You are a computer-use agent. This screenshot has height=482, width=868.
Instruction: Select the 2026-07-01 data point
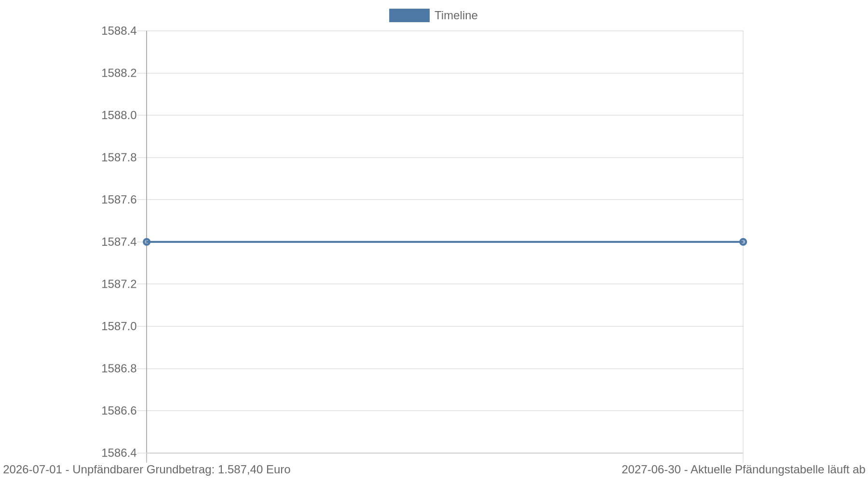pos(147,242)
